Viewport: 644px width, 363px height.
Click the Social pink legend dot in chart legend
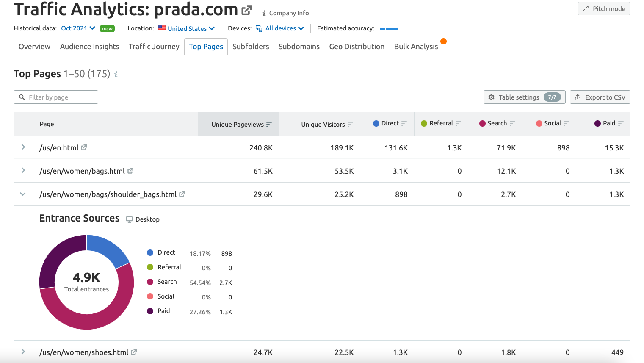[x=150, y=296]
